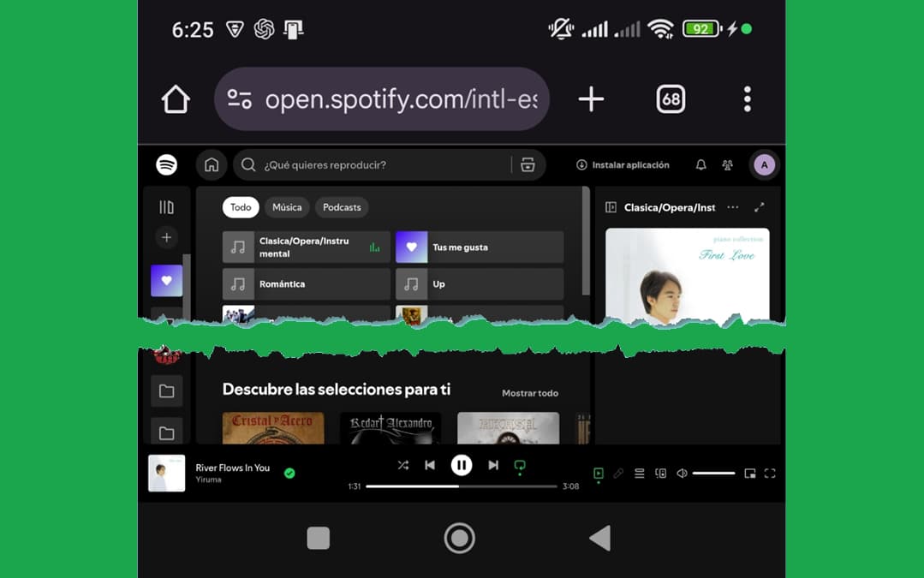
Task: Expand the Clasica/Opera/Inst panel
Action: (x=759, y=207)
